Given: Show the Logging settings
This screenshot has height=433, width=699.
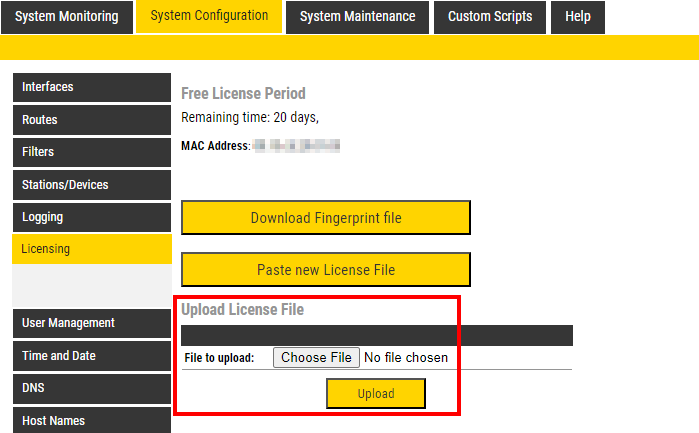Looking at the screenshot, I should (91, 217).
